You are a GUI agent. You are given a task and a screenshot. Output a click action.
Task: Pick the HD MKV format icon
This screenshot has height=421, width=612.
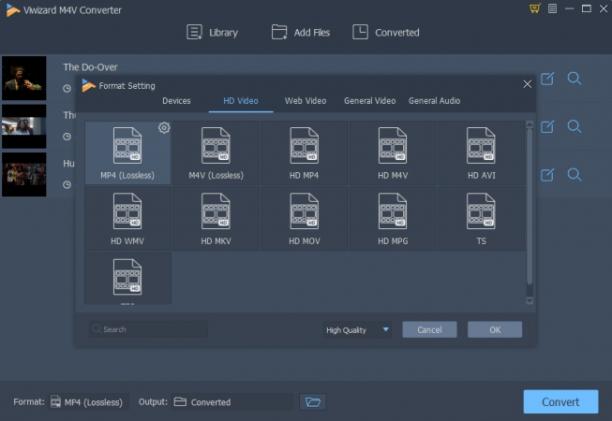tap(215, 211)
